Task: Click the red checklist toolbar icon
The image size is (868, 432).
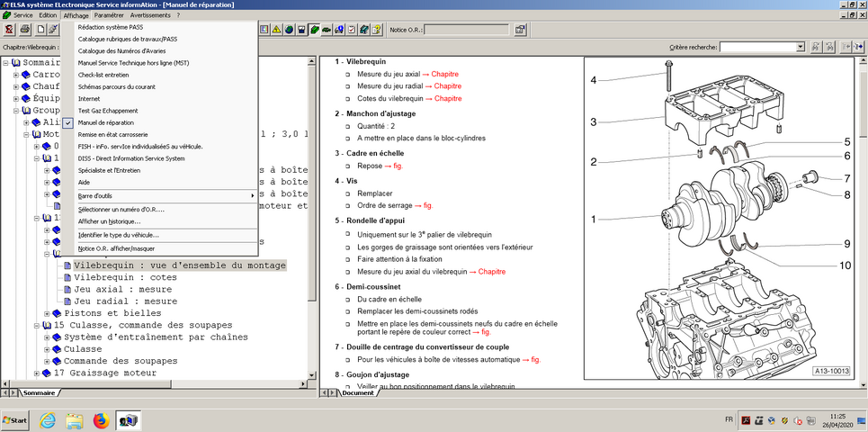Action: click(x=352, y=30)
